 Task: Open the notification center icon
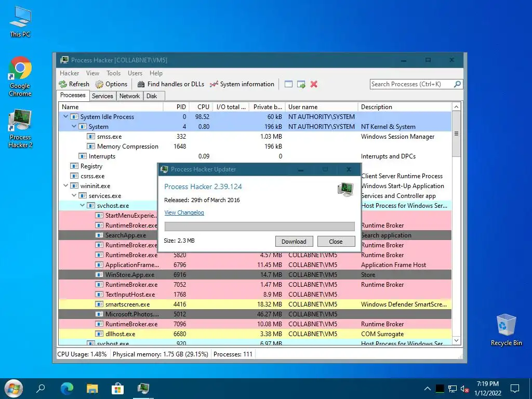click(x=515, y=389)
